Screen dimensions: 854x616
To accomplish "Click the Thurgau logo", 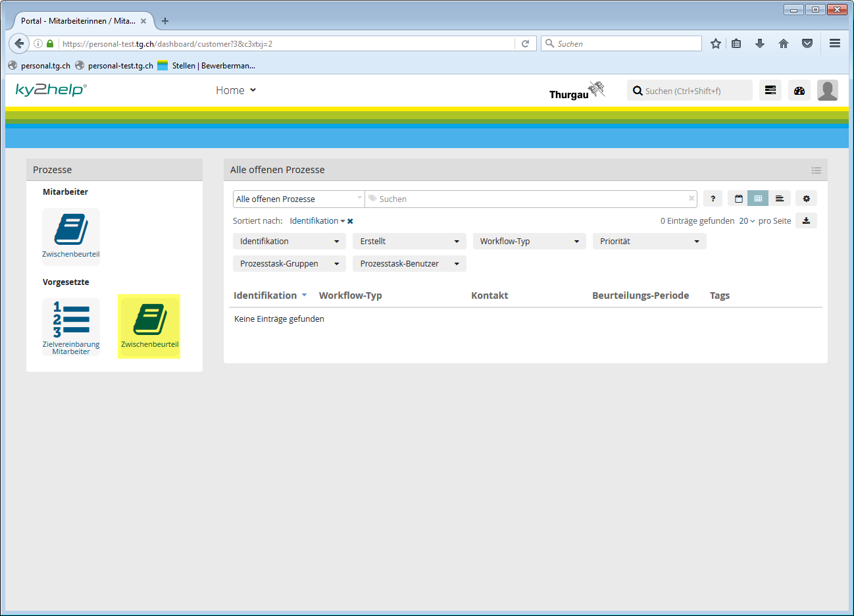I will (577, 91).
